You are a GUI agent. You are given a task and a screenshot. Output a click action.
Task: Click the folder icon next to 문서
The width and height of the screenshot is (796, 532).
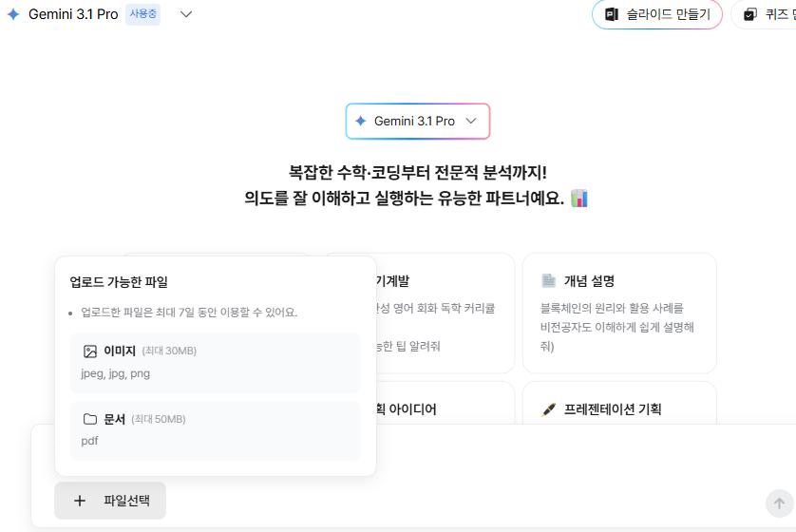pos(90,419)
